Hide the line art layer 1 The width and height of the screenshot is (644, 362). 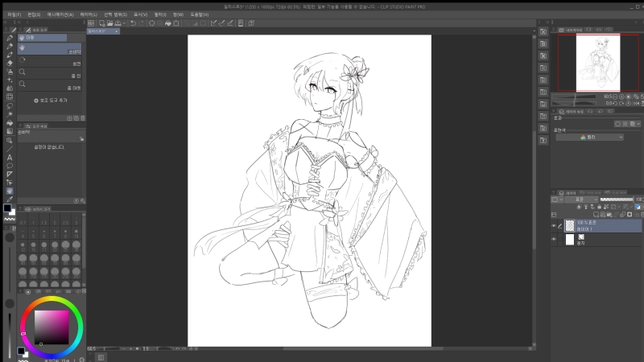pos(553,224)
